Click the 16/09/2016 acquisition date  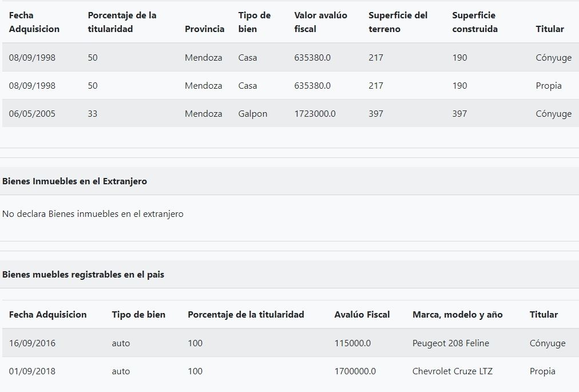pos(32,343)
